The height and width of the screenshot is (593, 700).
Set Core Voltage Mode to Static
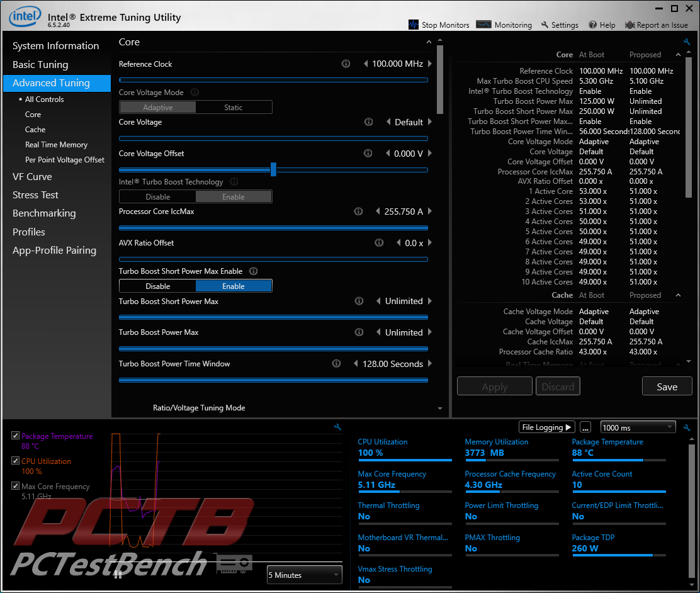coord(234,107)
